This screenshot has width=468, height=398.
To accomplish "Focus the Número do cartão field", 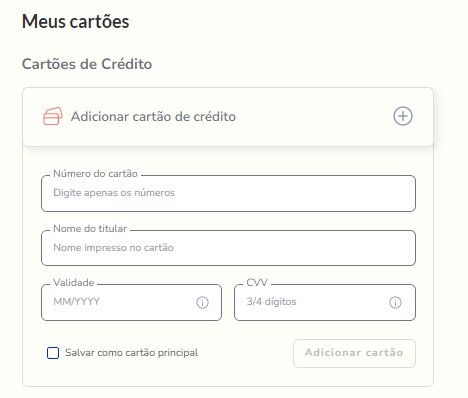I will click(x=228, y=193).
